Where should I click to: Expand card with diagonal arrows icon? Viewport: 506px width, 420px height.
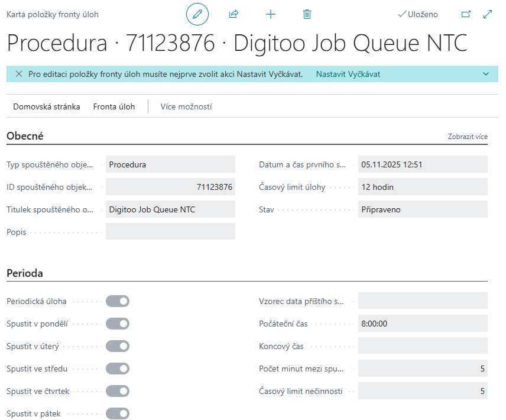click(x=487, y=14)
